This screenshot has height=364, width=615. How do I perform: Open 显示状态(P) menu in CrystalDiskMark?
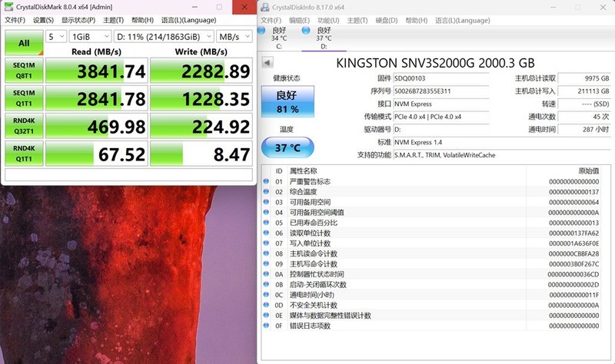[x=78, y=20]
